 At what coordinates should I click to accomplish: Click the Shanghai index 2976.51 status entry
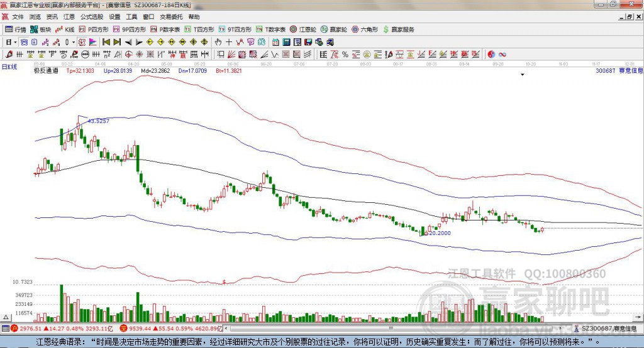(x=62, y=329)
